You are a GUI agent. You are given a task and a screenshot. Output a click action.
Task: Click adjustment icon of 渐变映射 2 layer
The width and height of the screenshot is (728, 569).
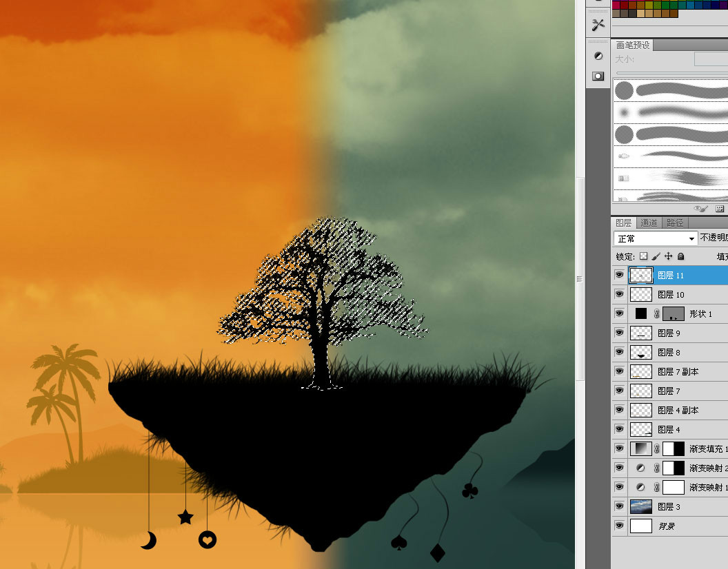640,468
